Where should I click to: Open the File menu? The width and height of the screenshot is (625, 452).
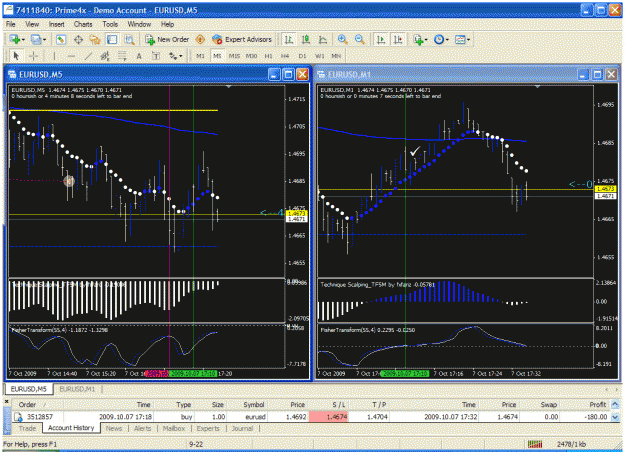10,24
